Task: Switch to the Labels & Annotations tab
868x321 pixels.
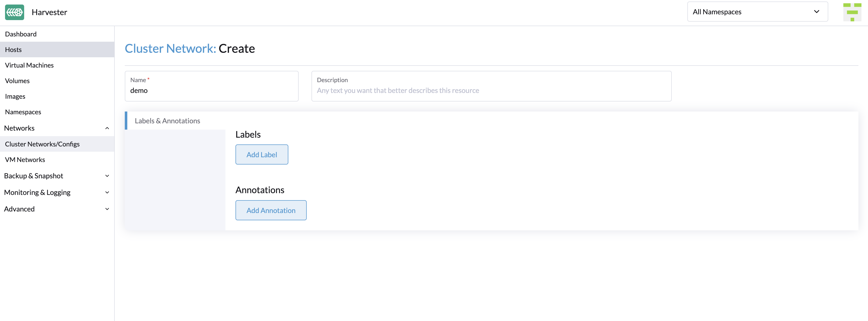Action: tap(167, 121)
